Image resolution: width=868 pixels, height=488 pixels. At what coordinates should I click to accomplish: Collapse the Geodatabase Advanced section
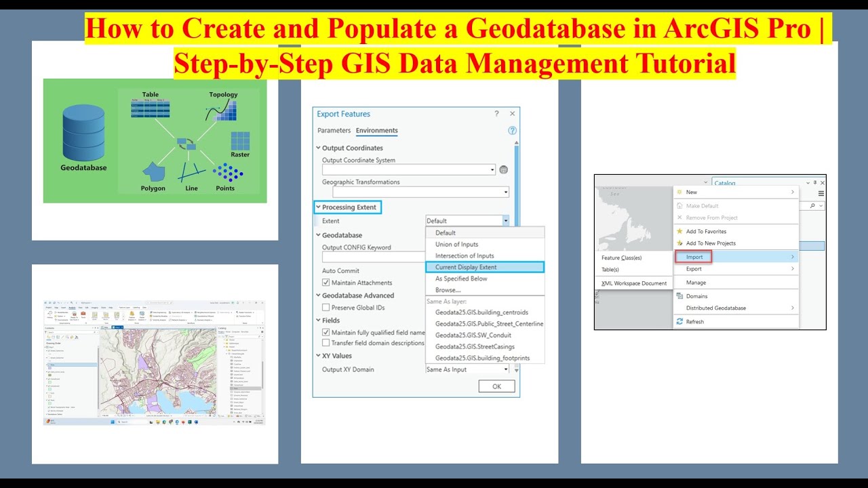click(x=317, y=296)
